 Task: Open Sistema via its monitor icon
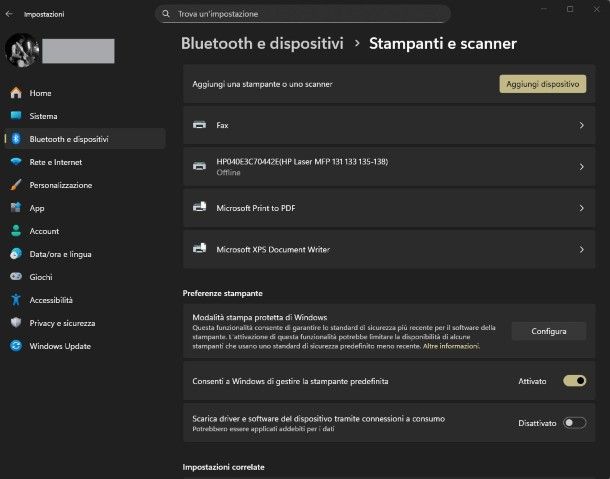click(16, 116)
